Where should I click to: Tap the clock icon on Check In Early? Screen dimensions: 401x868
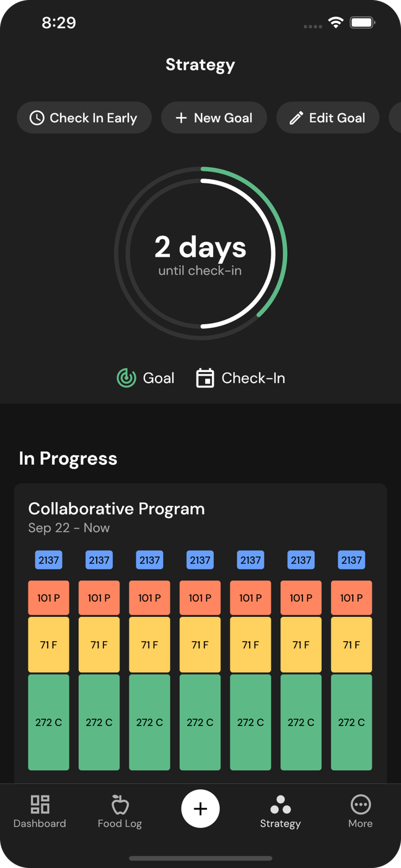coord(37,118)
